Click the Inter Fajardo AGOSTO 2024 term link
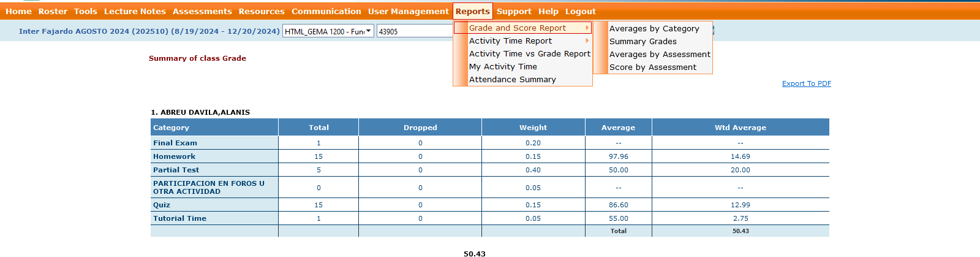 click(x=149, y=31)
